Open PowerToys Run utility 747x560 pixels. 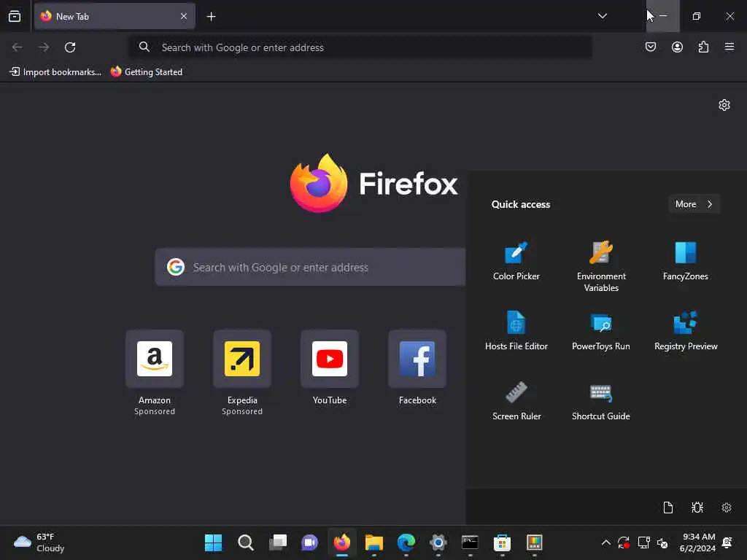coord(601,331)
